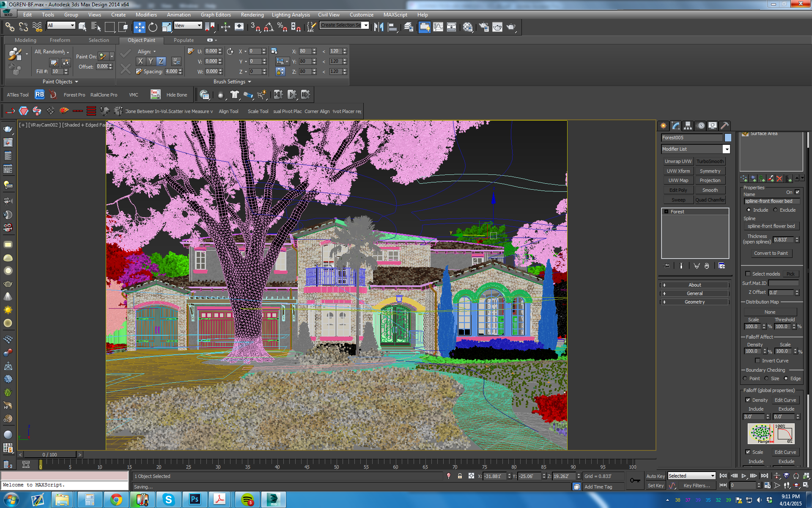Open the Hierarchy command panel tab
This screenshot has width=812, height=508.
pos(688,126)
